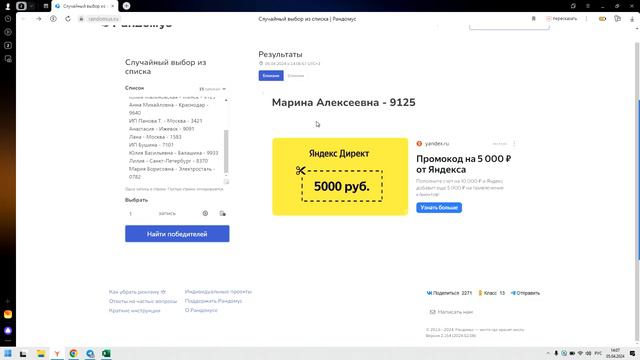The height and width of the screenshot is (360, 640).
Task: Click the sidebar Yandex mail icon
Action: point(8,314)
